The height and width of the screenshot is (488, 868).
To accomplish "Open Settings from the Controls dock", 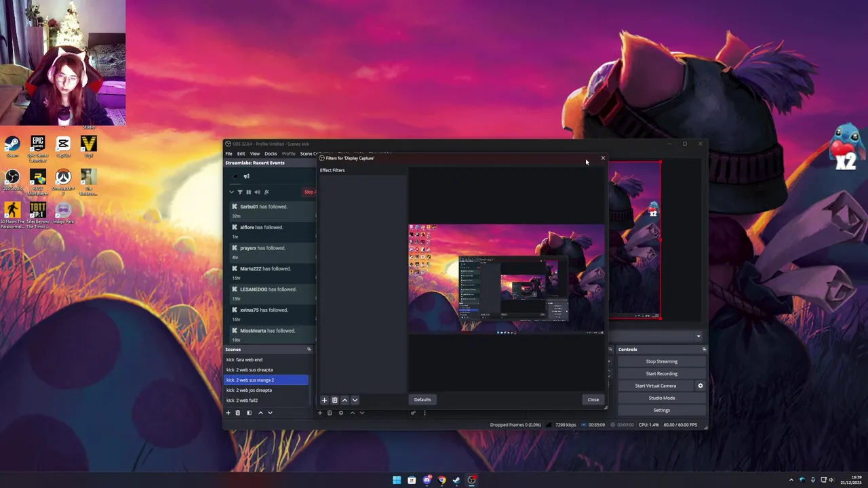I will [661, 410].
